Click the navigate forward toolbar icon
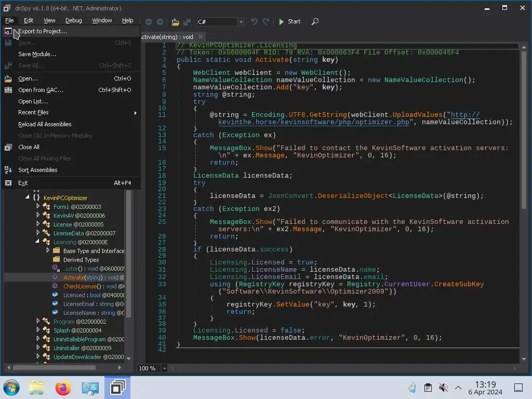Image resolution: width=532 pixels, height=399 pixels. pos(160,22)
